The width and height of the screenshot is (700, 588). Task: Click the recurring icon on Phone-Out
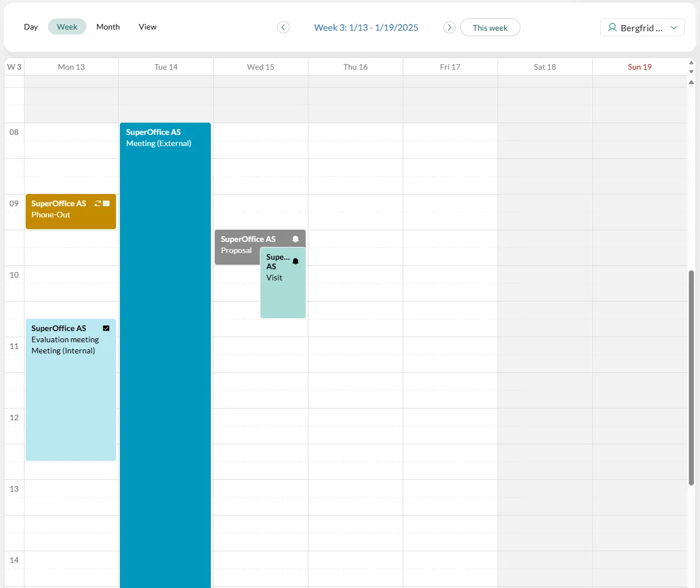click(x=98, y=203)
